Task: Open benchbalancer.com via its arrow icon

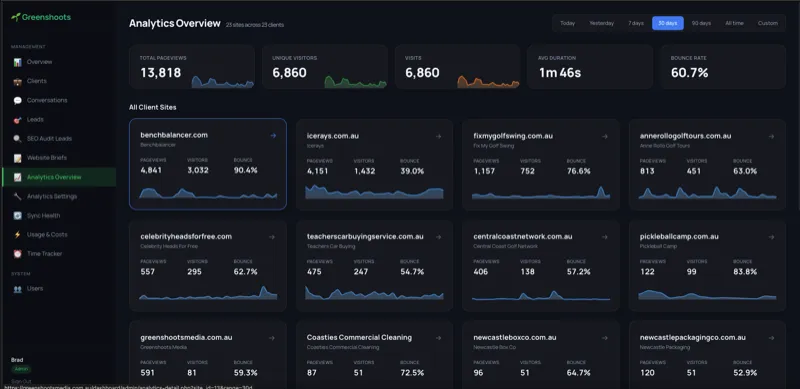Action: 273,135
